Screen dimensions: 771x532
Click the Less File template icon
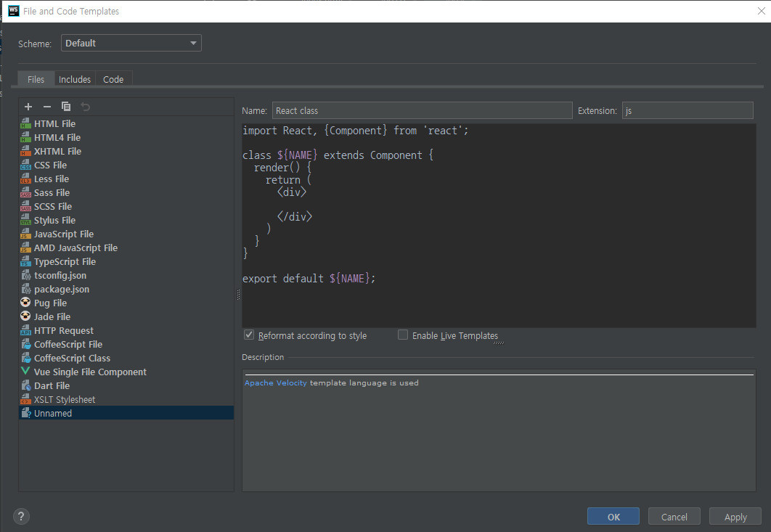point(25,179)
